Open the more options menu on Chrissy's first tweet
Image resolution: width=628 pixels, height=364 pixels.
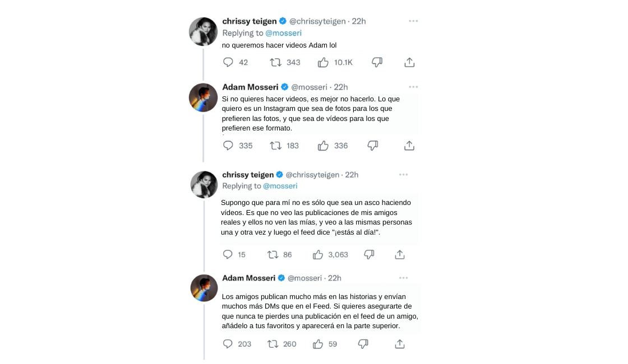(413, 21)
